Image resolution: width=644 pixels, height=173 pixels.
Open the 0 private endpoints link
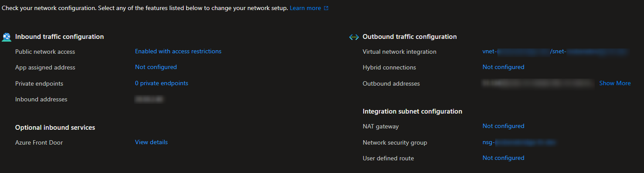tap(162, 83)
